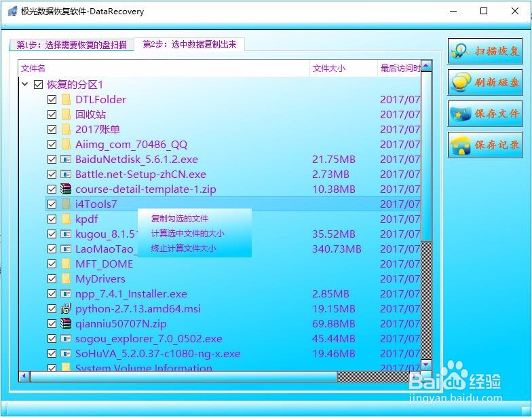Click the 69.88MB size value
This screenshot has width=532, height=417.
tap(334, 323)
